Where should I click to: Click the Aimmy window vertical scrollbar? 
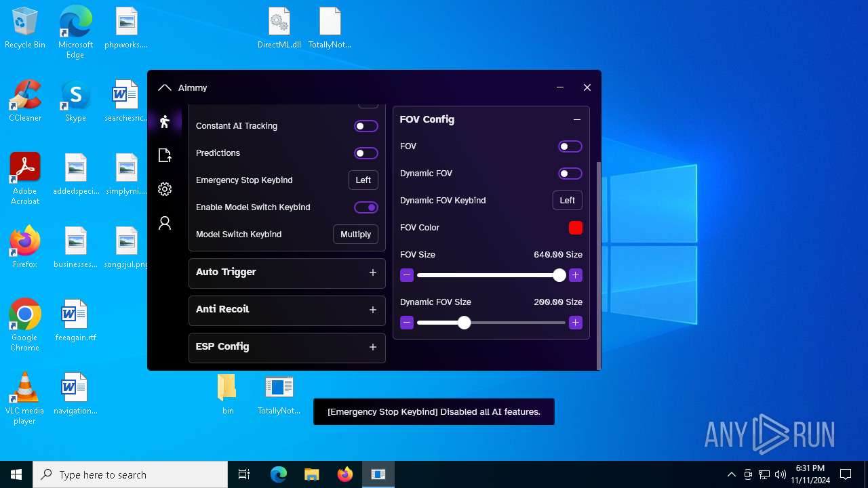[598, 264]
